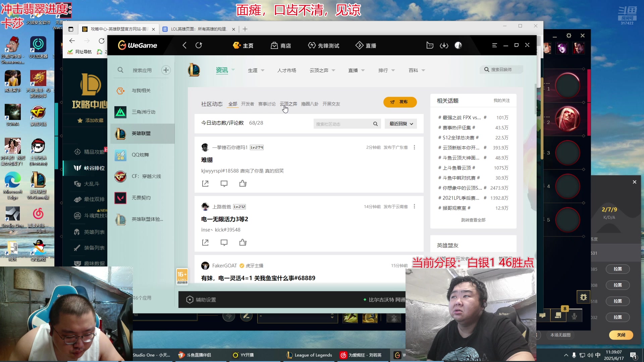644x362 pixels.
Task: Click the LoL client settings gear icon
Action: pyautogui.click(x=569, y=36)
